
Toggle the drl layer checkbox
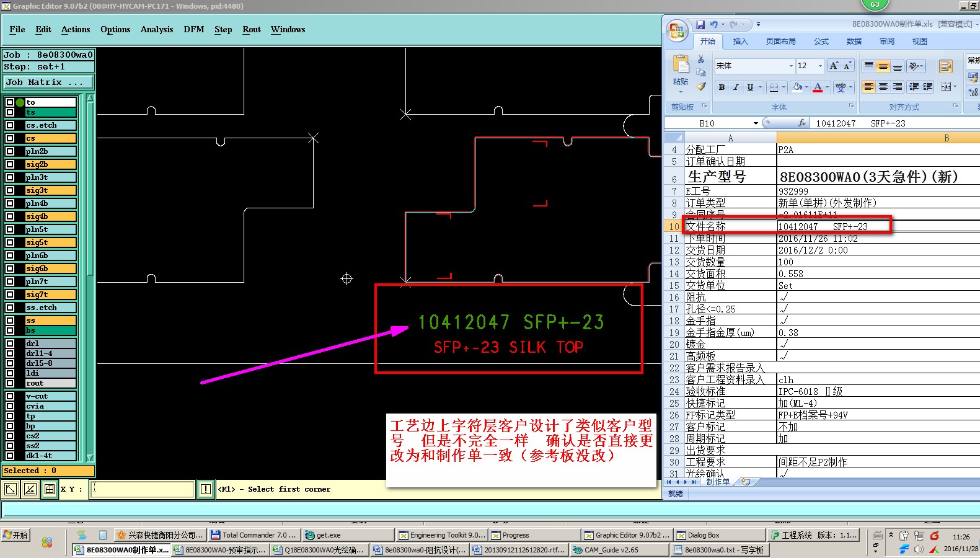10,343
